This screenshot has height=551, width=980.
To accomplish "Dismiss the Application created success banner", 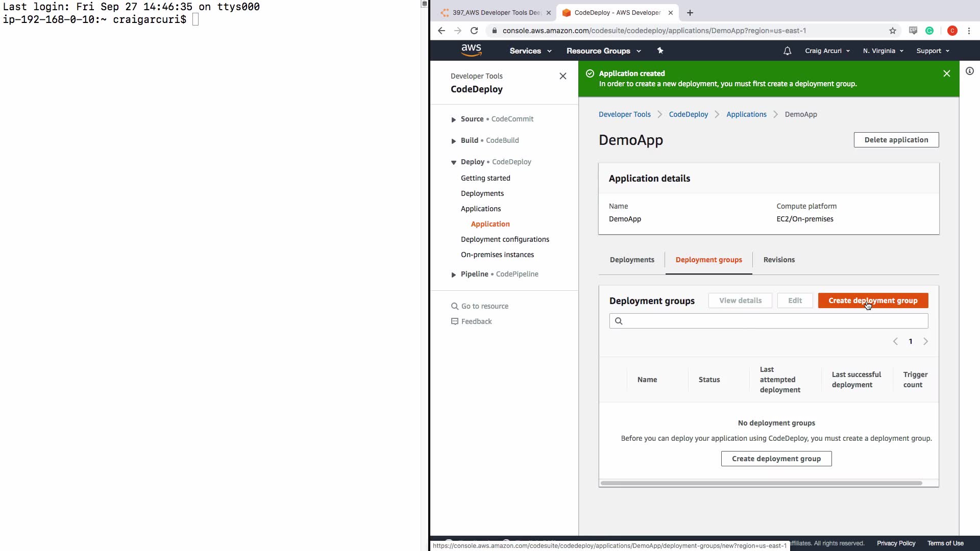I will 946,73.
